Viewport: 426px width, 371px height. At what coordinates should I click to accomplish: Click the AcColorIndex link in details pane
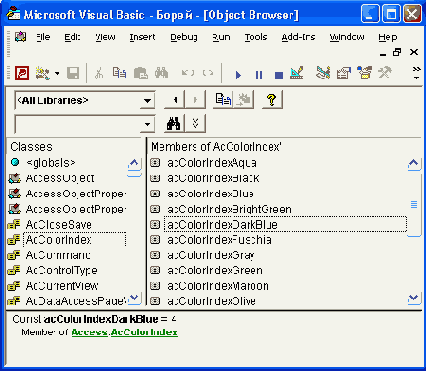pyautogui.click(x=144, y=332)
